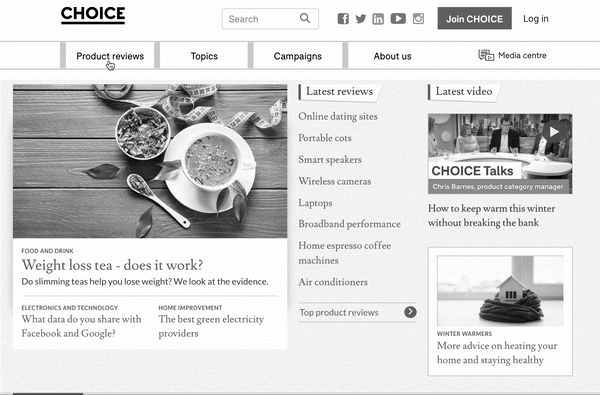Open 'More advice on heating your home' link
Image resolution: width=600 pixels, height=395 pixels.
tap(497, 353)
